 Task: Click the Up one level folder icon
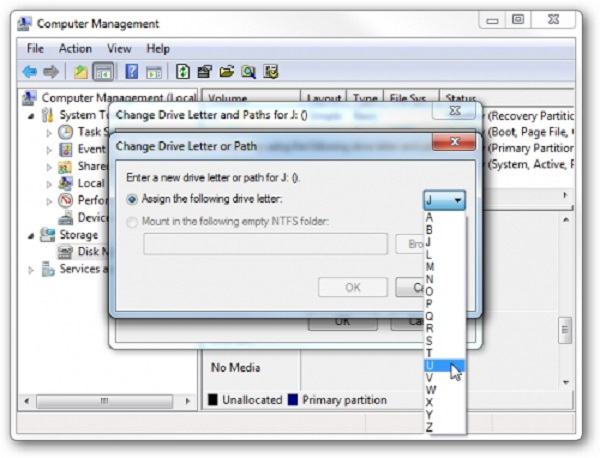click(80, 71)
